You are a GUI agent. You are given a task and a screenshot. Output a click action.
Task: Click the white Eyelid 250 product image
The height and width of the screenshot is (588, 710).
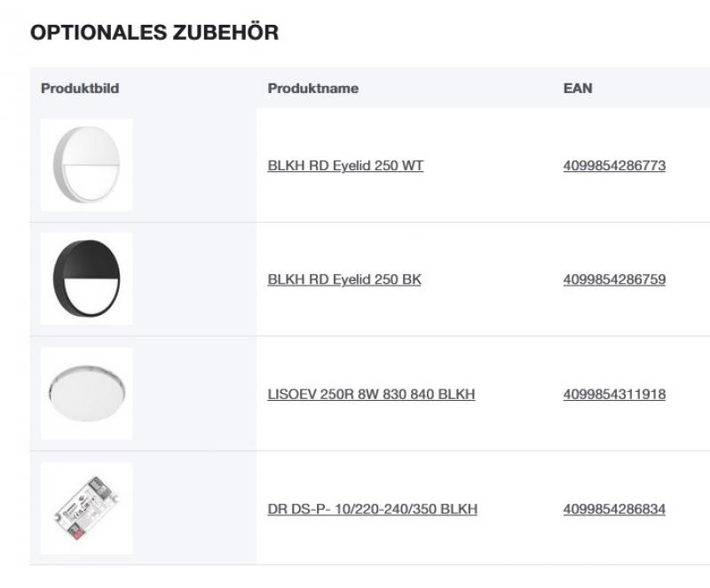click(85, 163)
